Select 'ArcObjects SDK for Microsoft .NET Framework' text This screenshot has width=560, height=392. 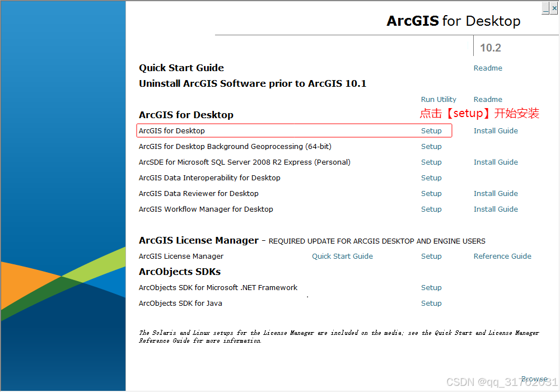[218, 288]
